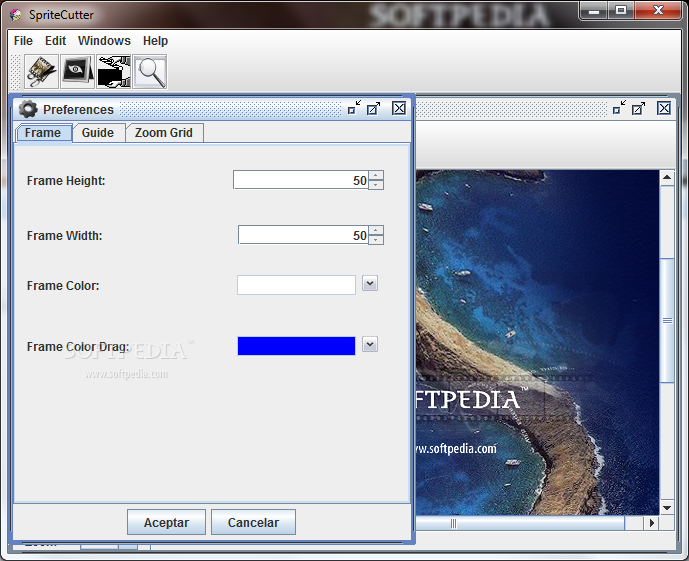
Task: Click the Preferences gear icon
Action: pyautogui.click(x=28, y=109)
